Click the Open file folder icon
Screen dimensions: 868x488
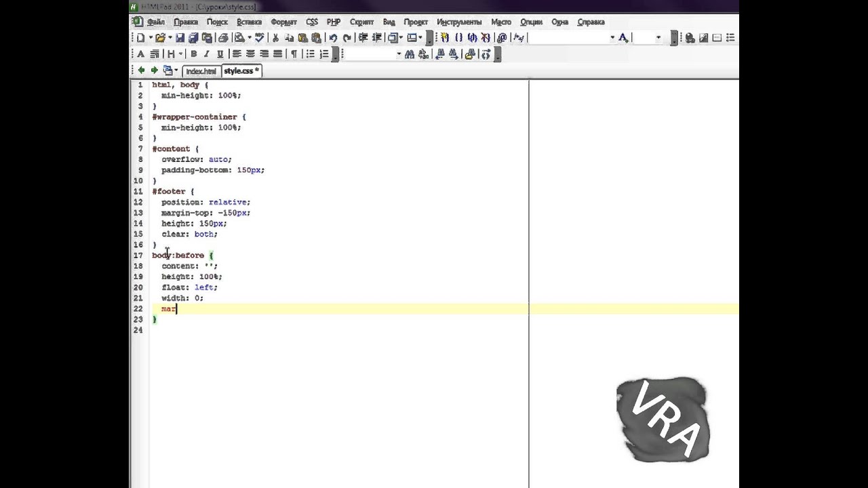[160, 38]
